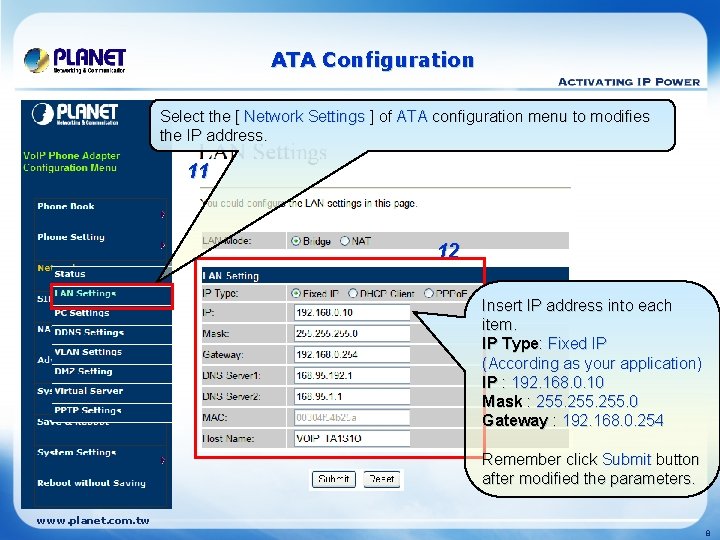Viewport: 720px width, 540px height.
Task: Open www.planet.com.tw link
Action: point(93,521)
